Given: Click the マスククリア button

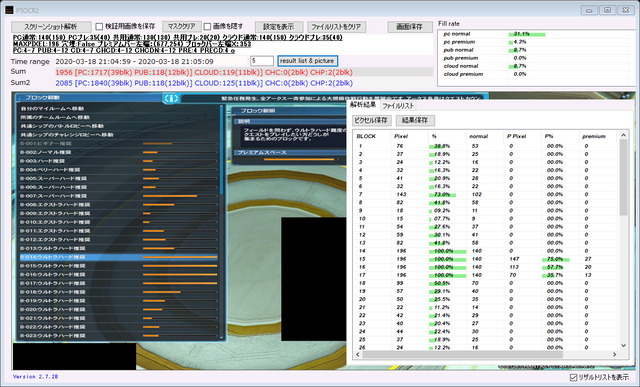Looking at the screenshot, I should (182, 26).
